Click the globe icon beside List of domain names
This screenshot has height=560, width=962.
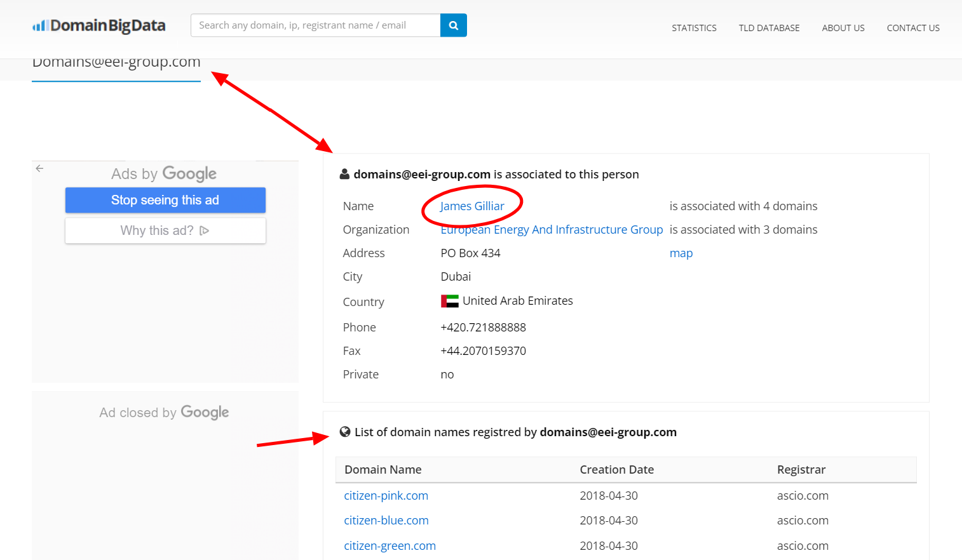(345, 432)
